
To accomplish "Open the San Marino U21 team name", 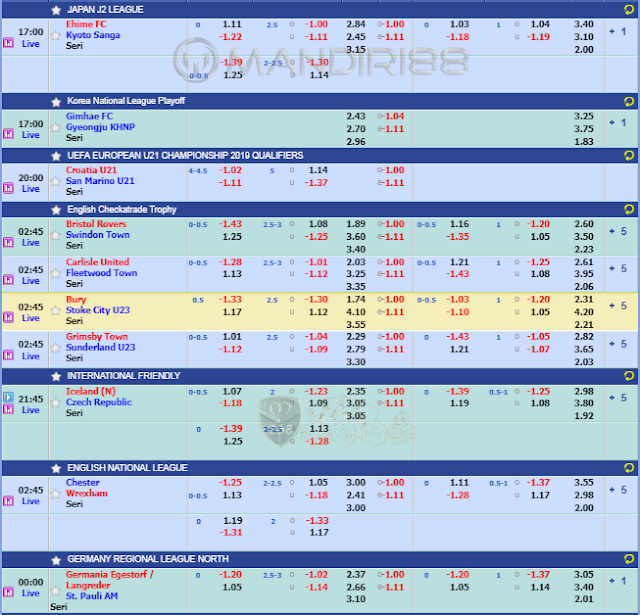I will point(100,181).
